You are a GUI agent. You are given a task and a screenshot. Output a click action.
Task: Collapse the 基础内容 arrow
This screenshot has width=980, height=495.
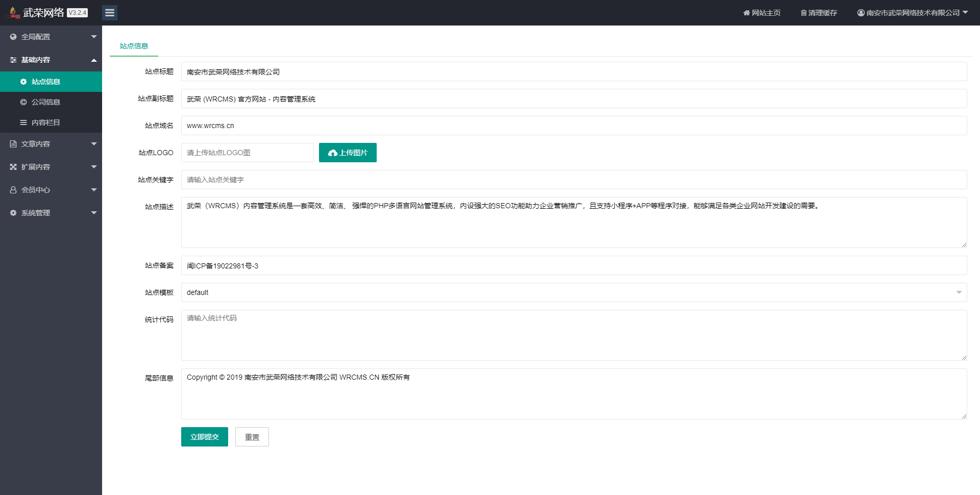(94, 60)
